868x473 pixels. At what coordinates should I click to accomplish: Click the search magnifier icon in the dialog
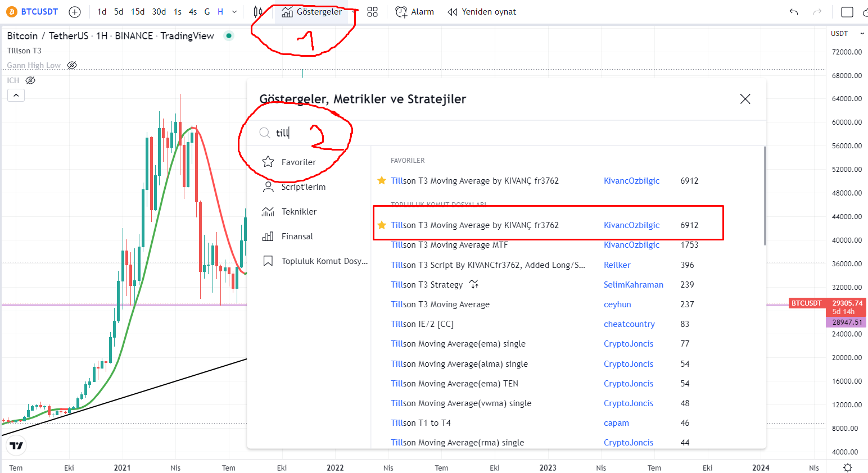click(265, 133)
